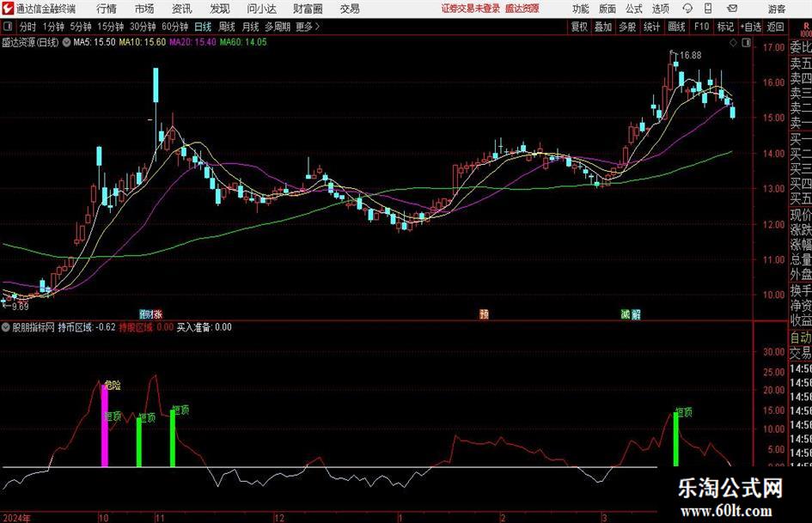Viewport: 812px width, 523px height.
Task: Open the 发现 menu
Action: tap(220, 9)
